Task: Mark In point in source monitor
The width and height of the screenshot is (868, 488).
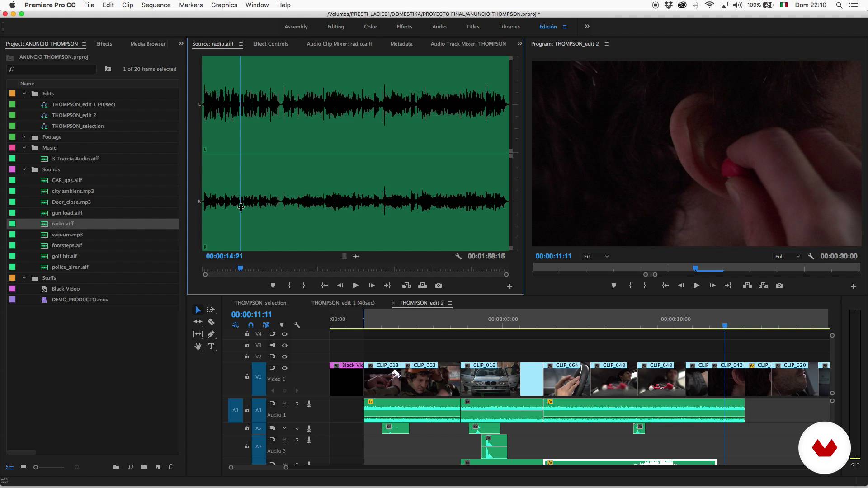Action: pos(289,286)
